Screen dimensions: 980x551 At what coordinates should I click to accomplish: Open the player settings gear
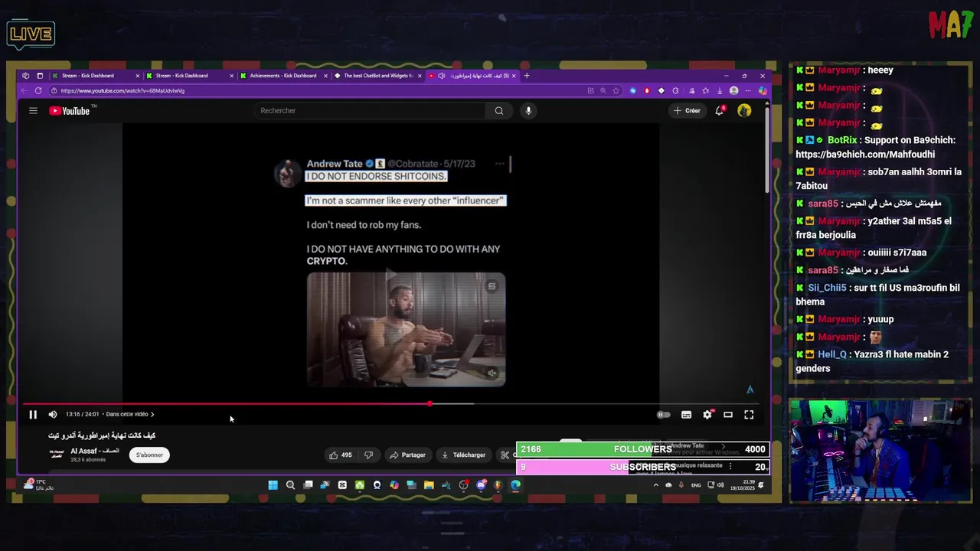click(x=707, y=415)
